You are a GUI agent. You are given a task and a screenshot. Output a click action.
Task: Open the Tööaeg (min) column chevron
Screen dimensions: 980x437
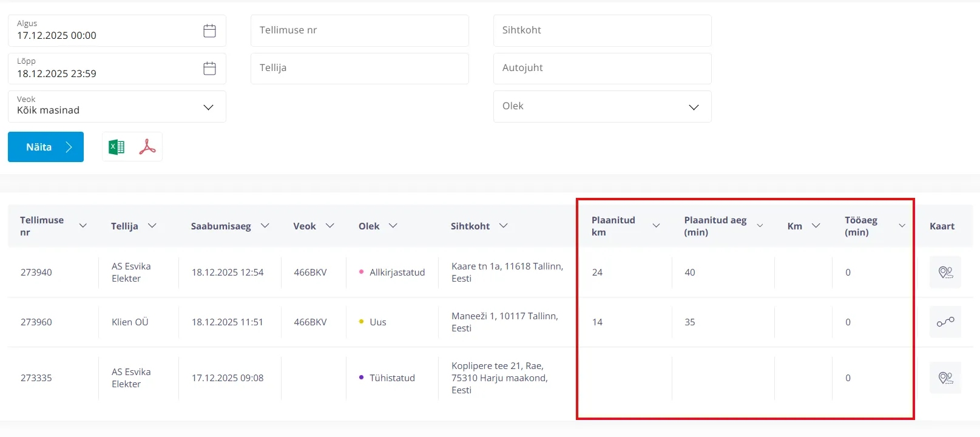(902, 226)
